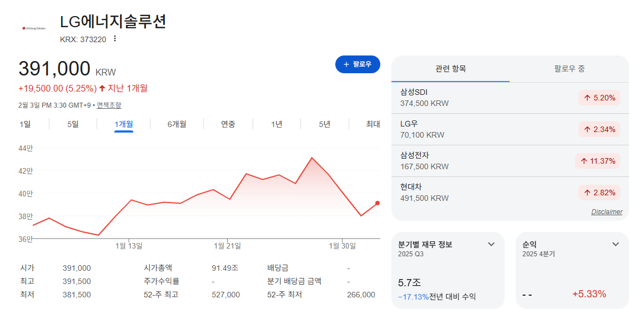Click the +5.33% earnings figure
This screenshot has height=314, width=644.
pyautogui.click(x=589, y=294)
